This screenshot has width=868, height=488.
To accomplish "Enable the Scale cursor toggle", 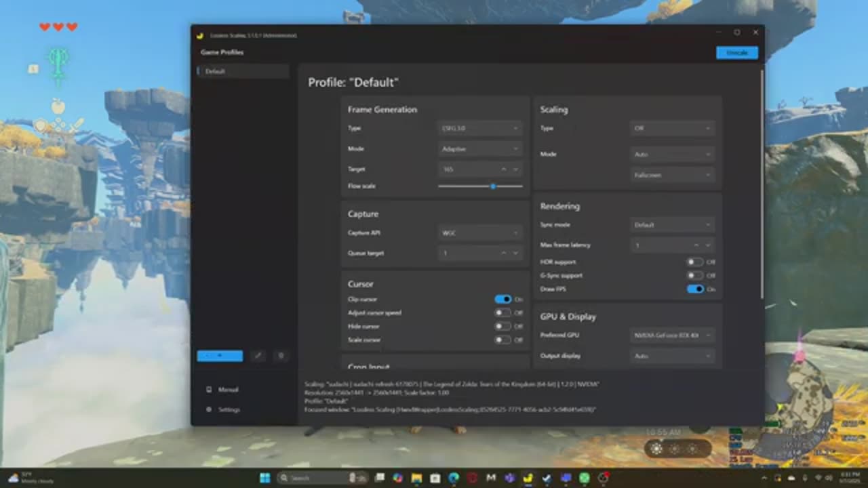I will coord(502,340).
